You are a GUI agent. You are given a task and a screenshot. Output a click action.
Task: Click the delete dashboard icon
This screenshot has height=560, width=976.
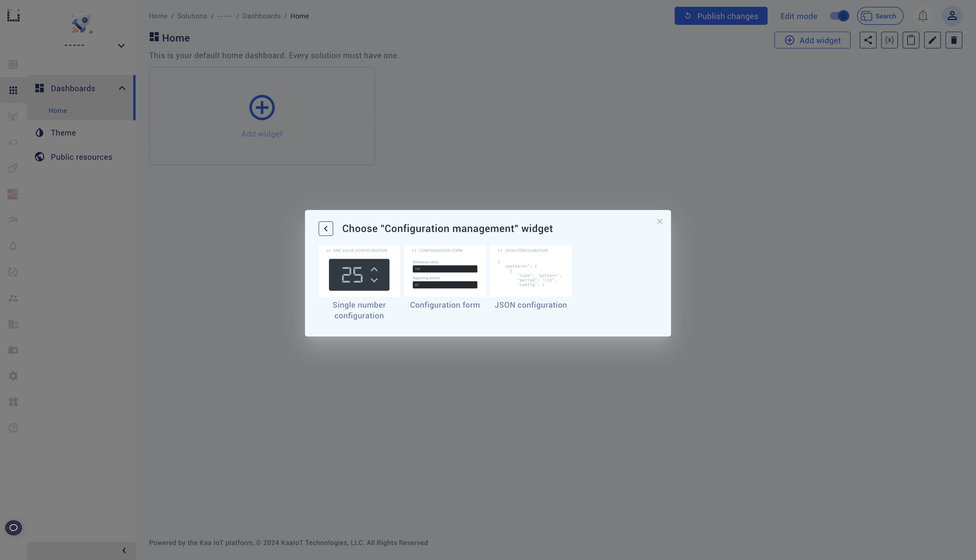[x=953, y=40]
